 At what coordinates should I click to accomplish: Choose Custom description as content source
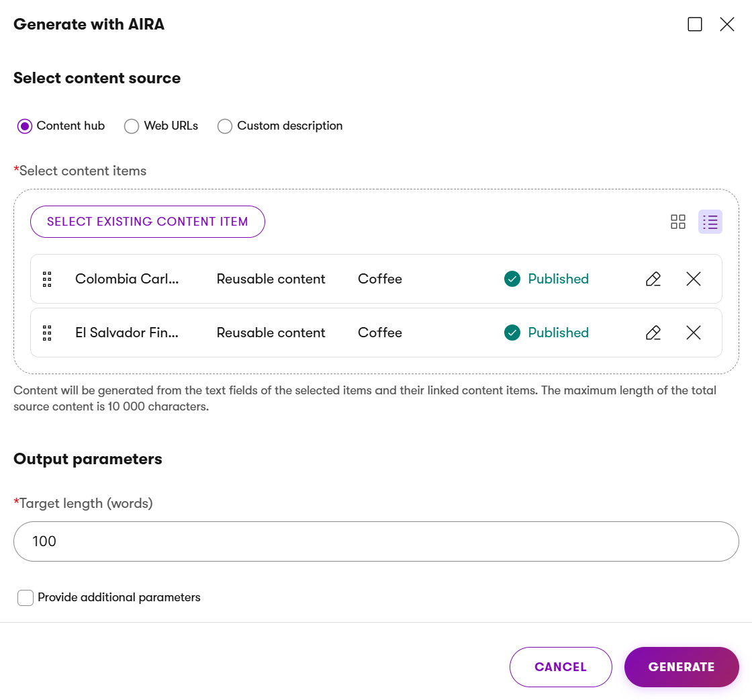coord(225,126)
